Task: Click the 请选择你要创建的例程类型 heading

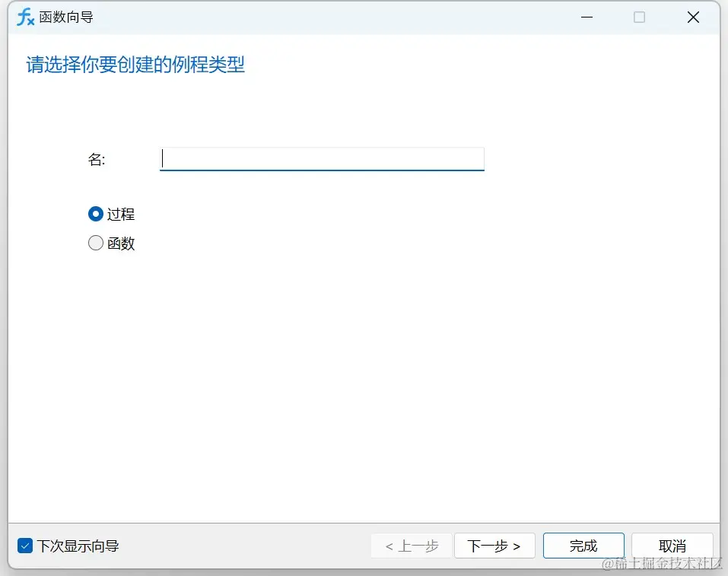Action: click(x=135, y=65)
